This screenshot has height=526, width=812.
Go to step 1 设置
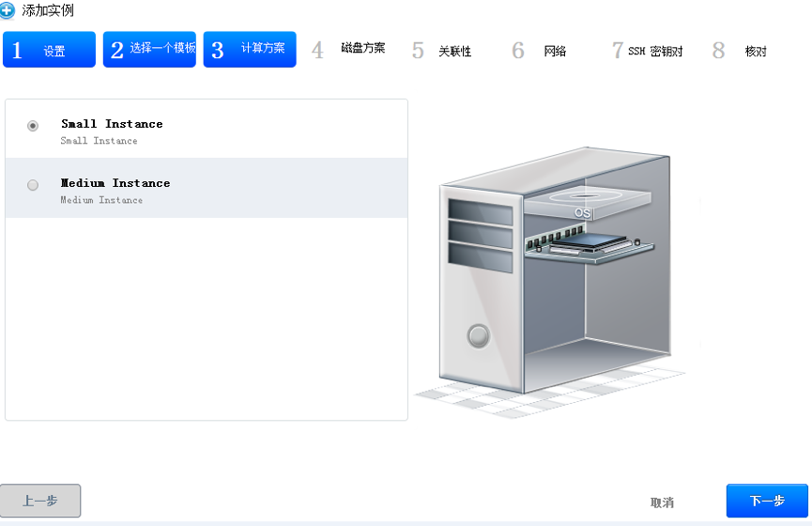pyautogui.click(x=49, y=50)
